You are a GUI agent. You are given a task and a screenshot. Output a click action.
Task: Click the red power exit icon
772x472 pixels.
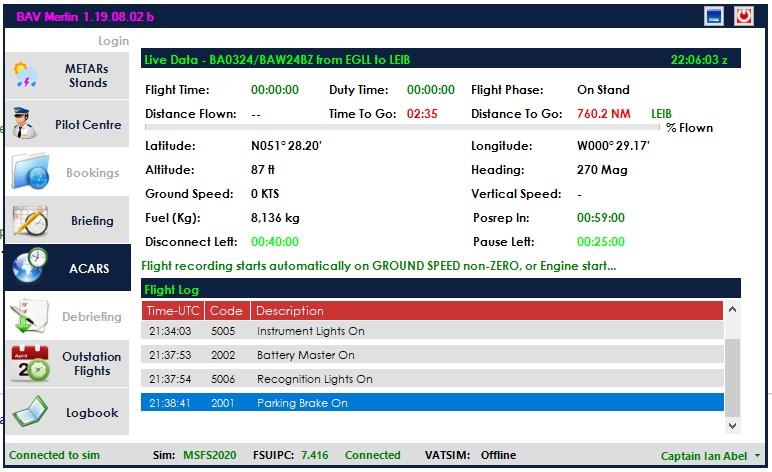[x=743, y=16]
